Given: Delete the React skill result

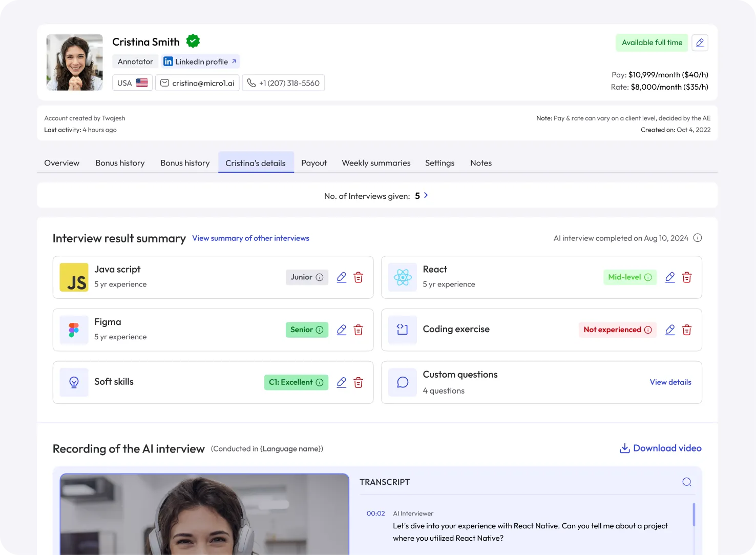Looking at the screenshot, I should coord(687,277).
